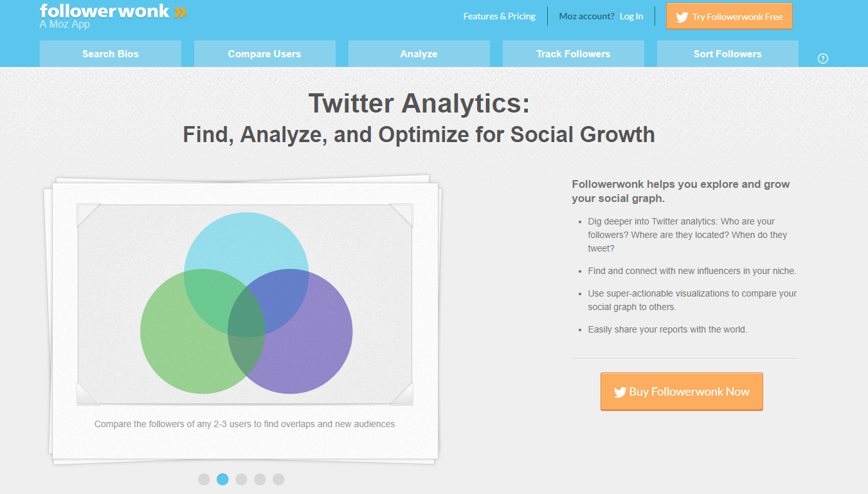Select the highlighted second carousel dot
Image resolution: width=868 pixels, height=494 pixels.
tap(222, 479)
